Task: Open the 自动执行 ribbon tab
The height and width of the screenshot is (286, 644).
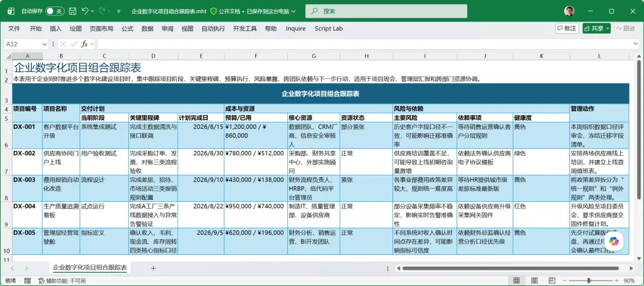Action: [213, 29]
